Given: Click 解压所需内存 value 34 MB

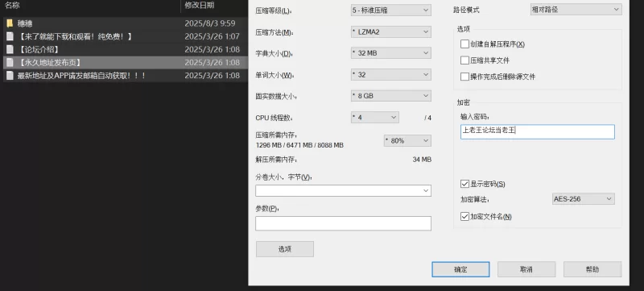Looking at the screenshot, I should (422, 160).
